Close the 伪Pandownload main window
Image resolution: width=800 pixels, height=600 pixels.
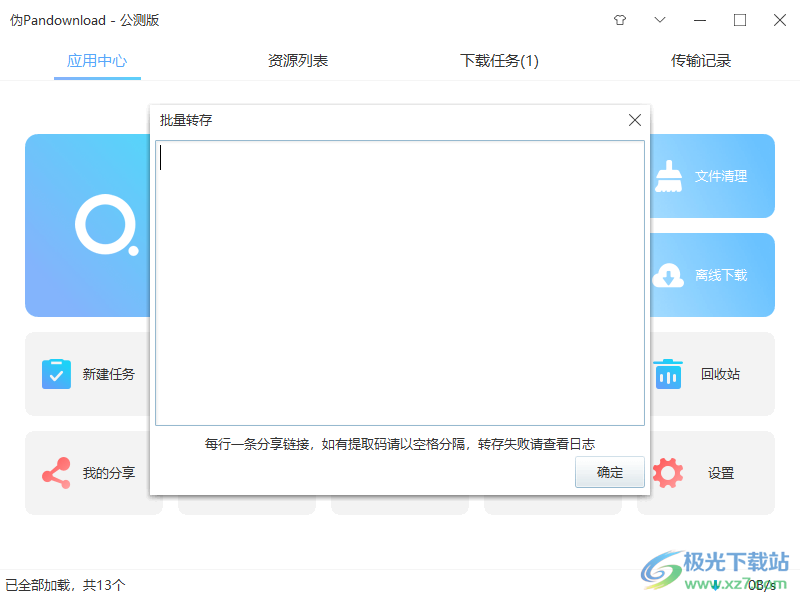(780, 20)
